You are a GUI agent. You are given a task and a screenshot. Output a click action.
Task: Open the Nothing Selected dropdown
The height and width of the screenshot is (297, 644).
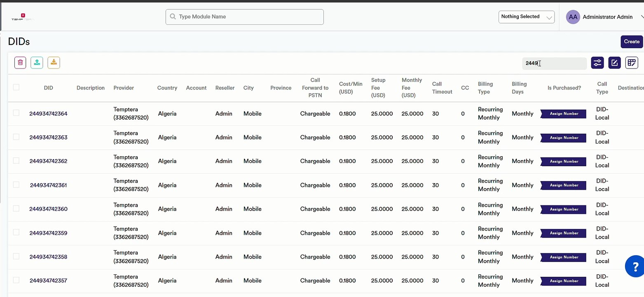click(x=527, y=17)
